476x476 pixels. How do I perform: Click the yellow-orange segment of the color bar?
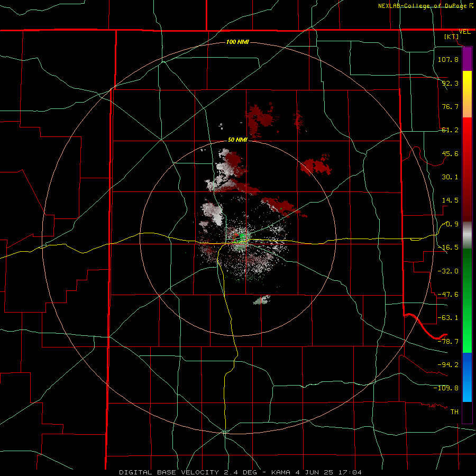(x=467, y=94)
